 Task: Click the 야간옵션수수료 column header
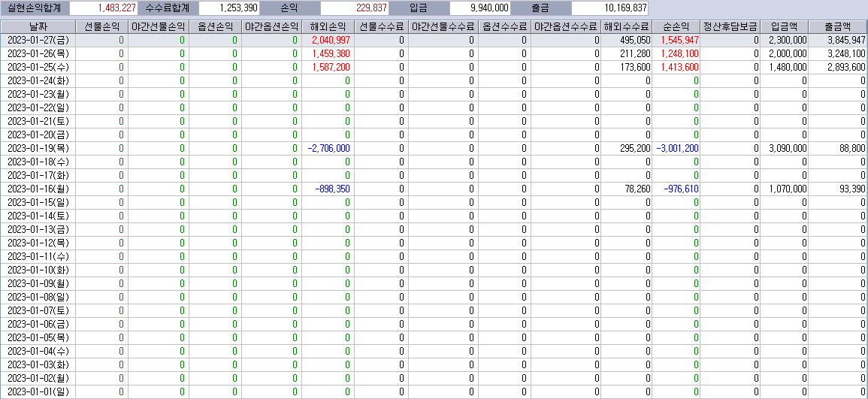tap(566, 26)
